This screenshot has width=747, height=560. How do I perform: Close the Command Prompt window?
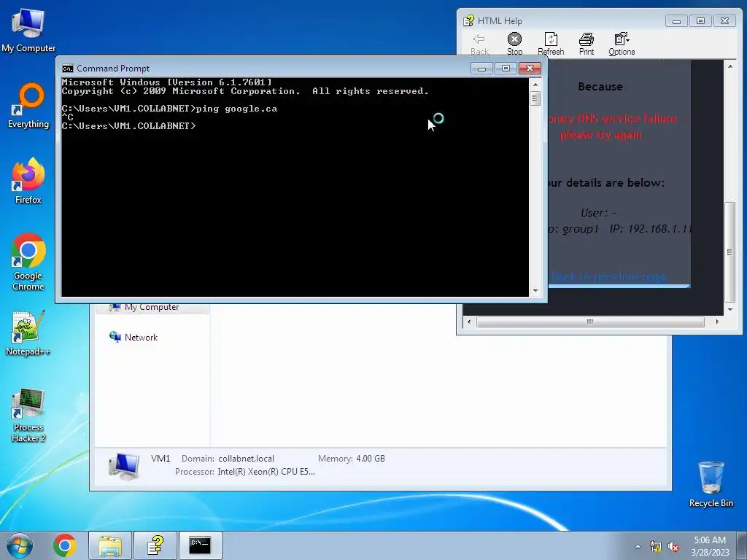click(x=530, y=68)
